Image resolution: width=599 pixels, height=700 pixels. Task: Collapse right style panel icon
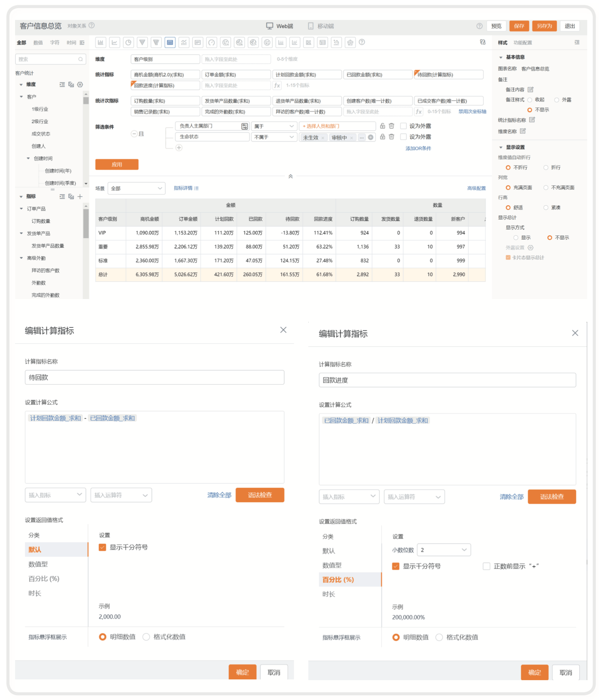coord(577,42)
